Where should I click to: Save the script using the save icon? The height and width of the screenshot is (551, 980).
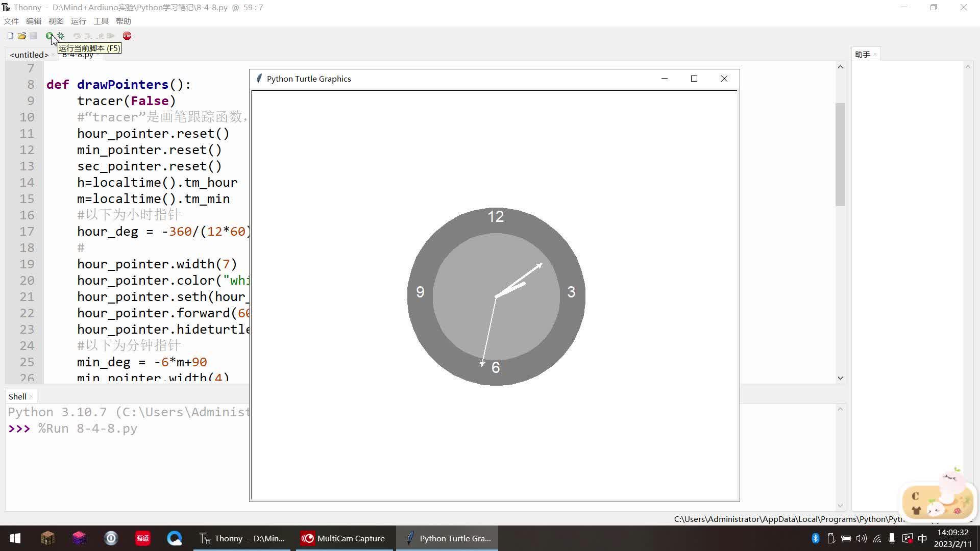pos(34,36)
